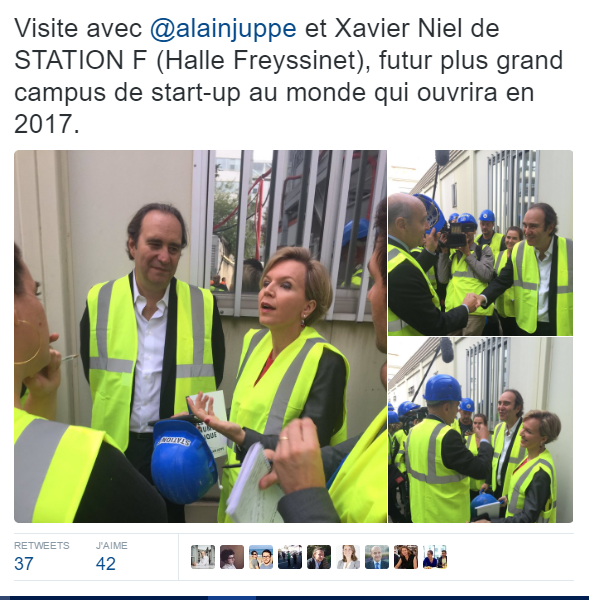Open fifth avatar, man with green background
The image size is (589, 600).
tap(319, 557)
